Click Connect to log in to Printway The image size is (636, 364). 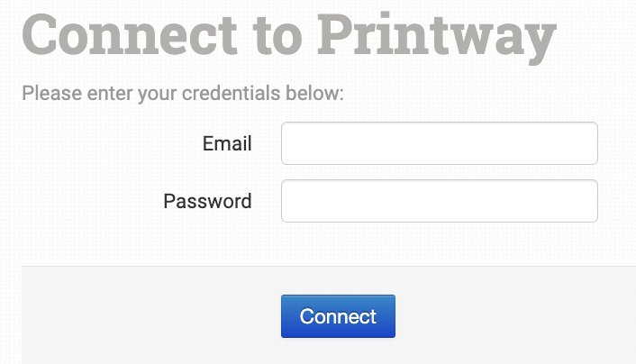[x=338, y=316]
